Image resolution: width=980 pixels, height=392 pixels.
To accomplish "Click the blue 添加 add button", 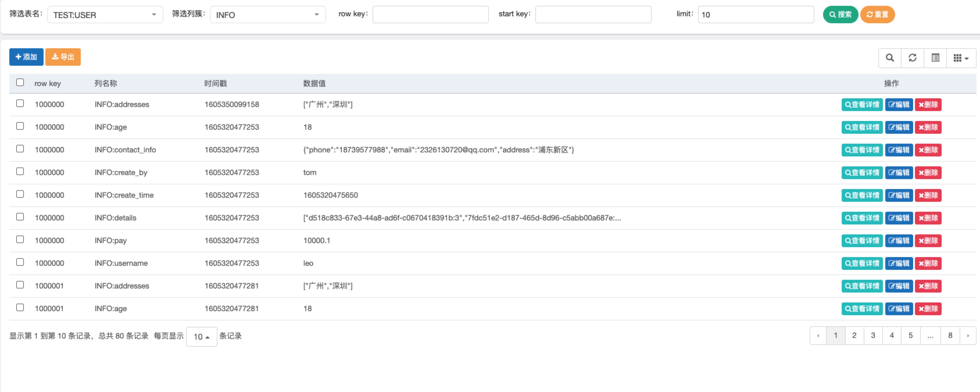I will (x=26, y=57).
